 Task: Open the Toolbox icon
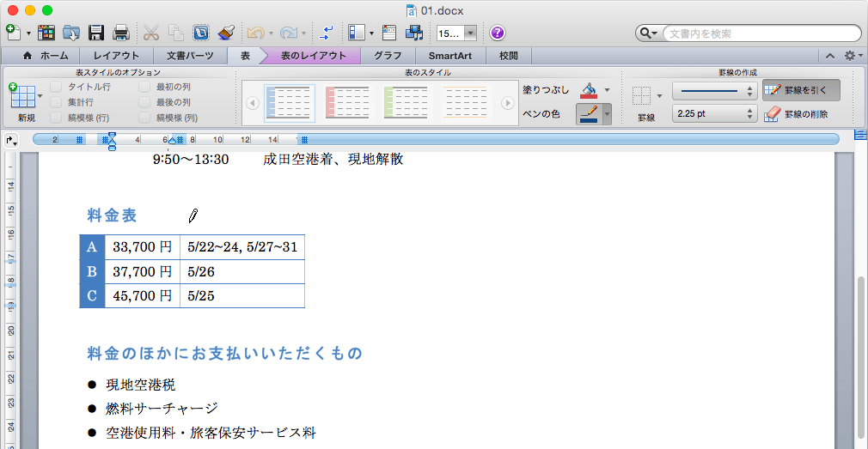tap(389, 33)
